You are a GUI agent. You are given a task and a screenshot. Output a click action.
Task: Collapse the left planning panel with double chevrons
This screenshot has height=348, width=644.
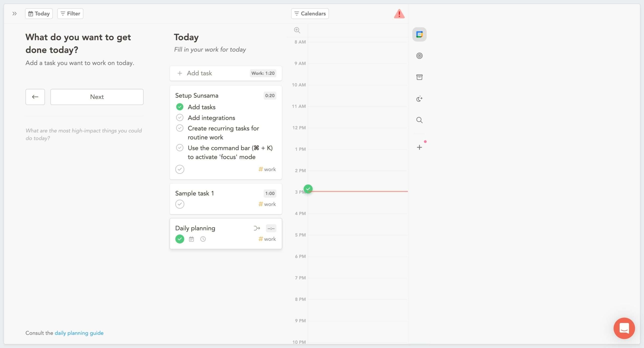(x=14, y=14)
